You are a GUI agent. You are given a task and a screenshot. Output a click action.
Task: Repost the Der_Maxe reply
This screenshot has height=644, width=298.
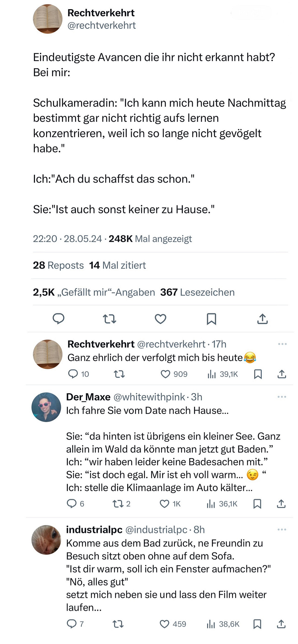117,504
